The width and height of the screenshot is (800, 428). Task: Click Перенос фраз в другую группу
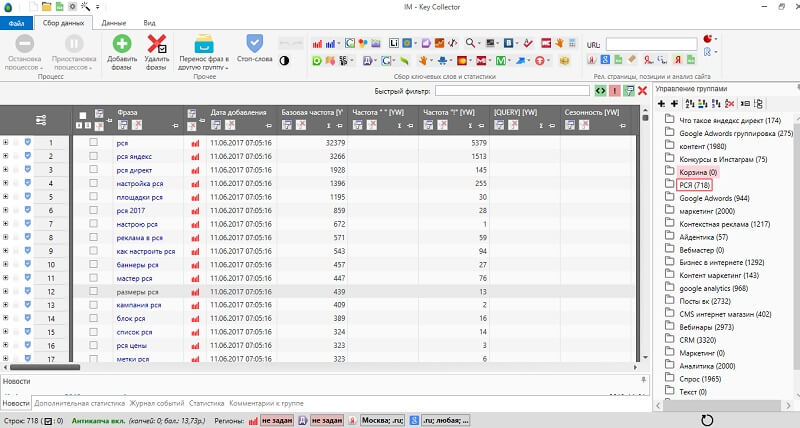(203, 44)
